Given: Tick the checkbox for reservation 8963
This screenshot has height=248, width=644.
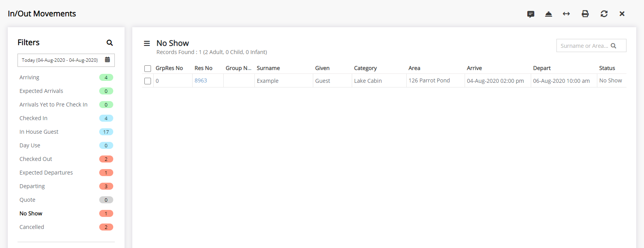Looking at the screenshot, I should [148, 81].
